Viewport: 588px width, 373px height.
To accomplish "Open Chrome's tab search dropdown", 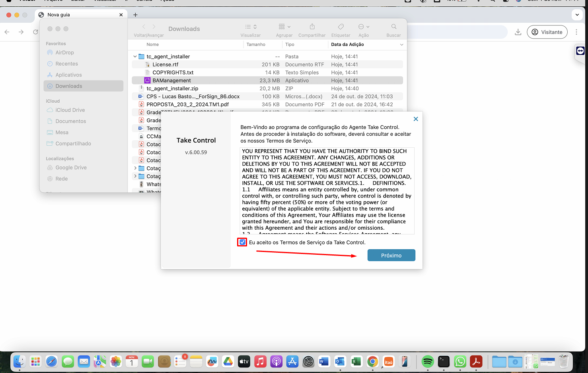I will (x=577, y=15).
